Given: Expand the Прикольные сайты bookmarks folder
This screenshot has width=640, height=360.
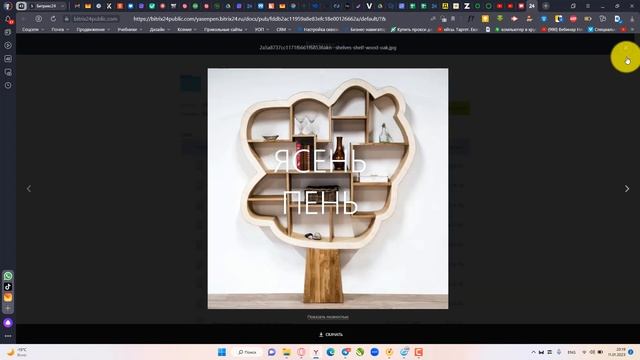Looking at the screenshot, I should [x=226, y=29].
